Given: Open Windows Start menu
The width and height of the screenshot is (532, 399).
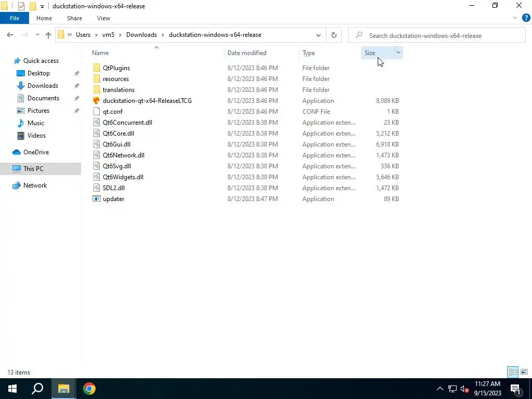Looking at the screenshot, I should (12, 389).
